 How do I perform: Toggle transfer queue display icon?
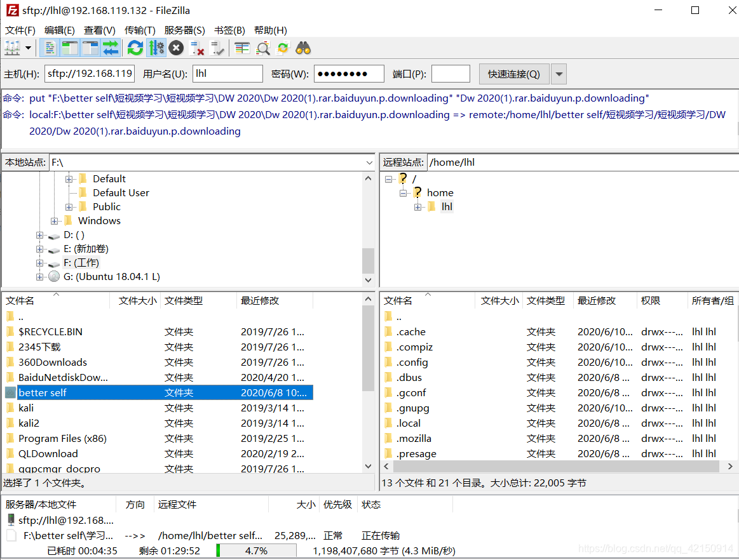coord(111,48)
